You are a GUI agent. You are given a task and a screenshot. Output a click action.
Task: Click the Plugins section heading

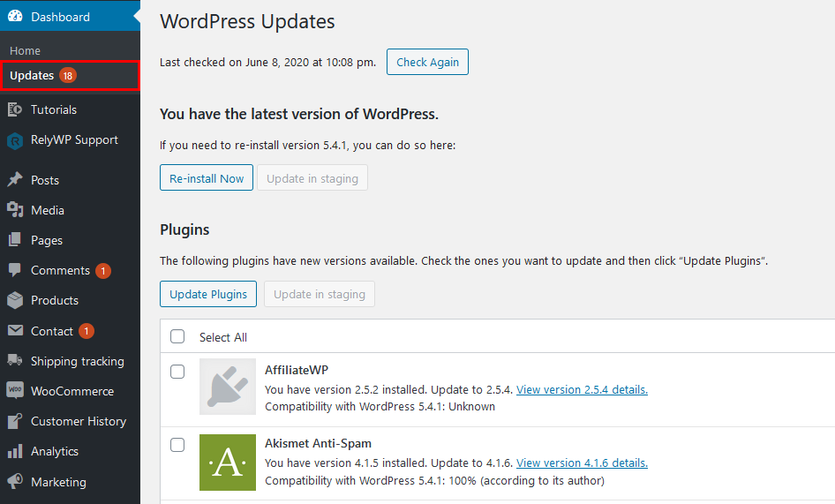click(x=184, y=229)
